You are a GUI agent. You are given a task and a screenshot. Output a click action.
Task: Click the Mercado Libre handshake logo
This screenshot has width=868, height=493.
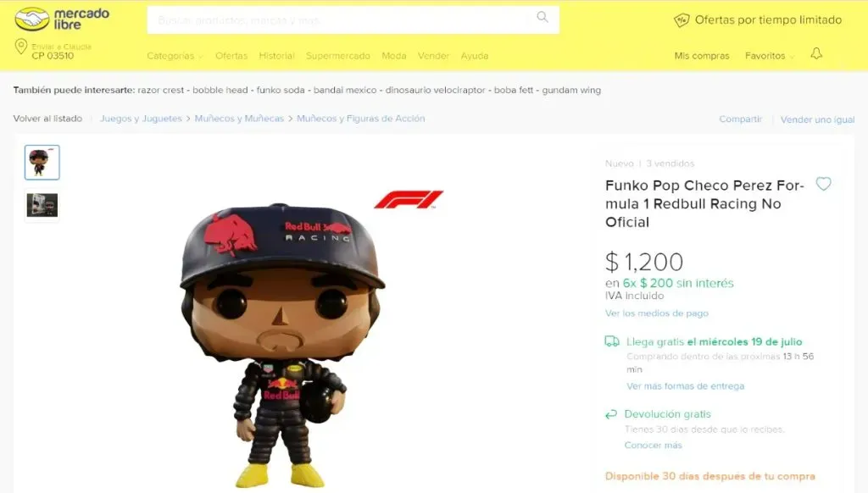click(32, 19)
